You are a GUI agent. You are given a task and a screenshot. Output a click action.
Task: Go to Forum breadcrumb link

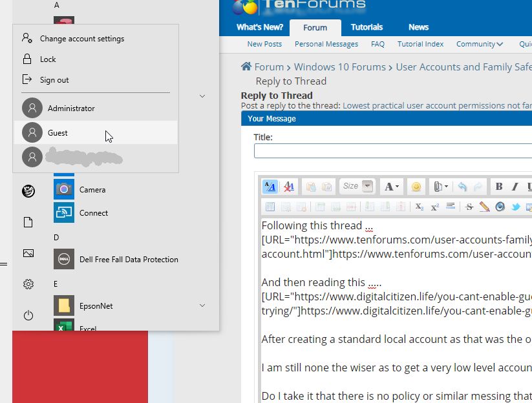click(x=269, y=67)
